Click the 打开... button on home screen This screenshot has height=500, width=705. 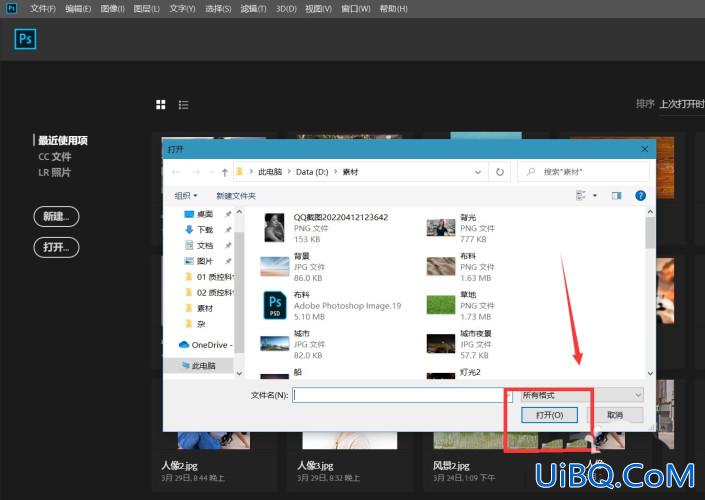click(56, 247)
